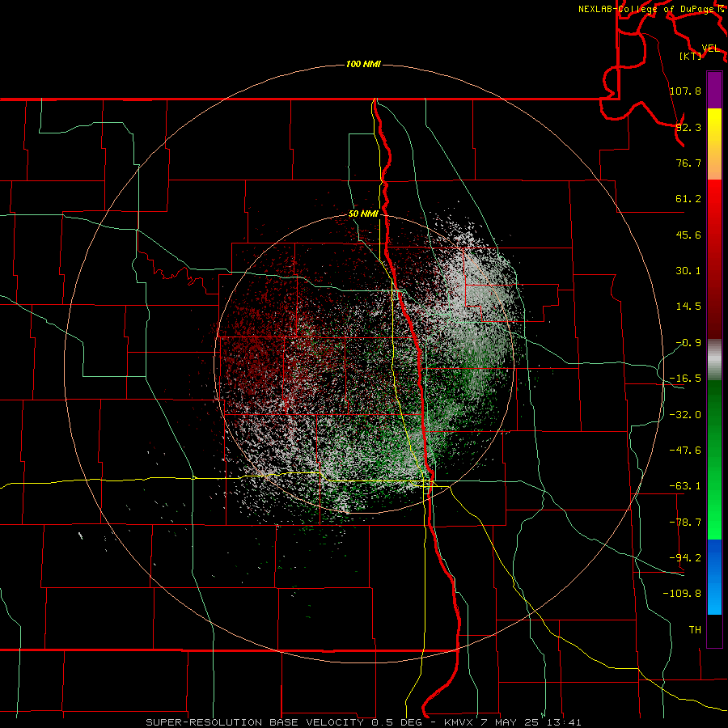Viewport: 728px width, 728px height.
Task: Click the 30.1 velocity scale value
Action: [x=688, y=271]
